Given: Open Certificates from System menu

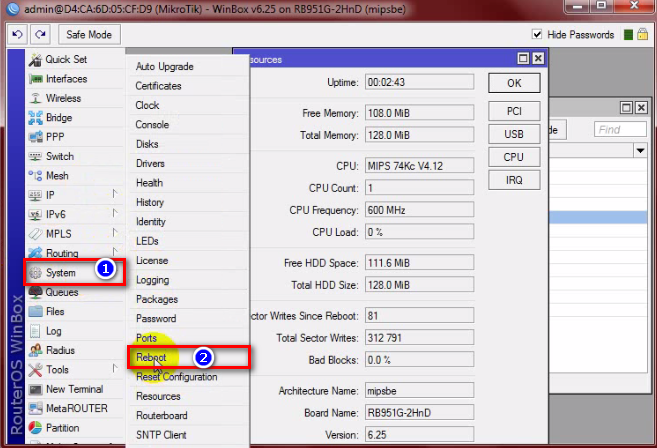Looking at the screenshot, I should point(158,86).
